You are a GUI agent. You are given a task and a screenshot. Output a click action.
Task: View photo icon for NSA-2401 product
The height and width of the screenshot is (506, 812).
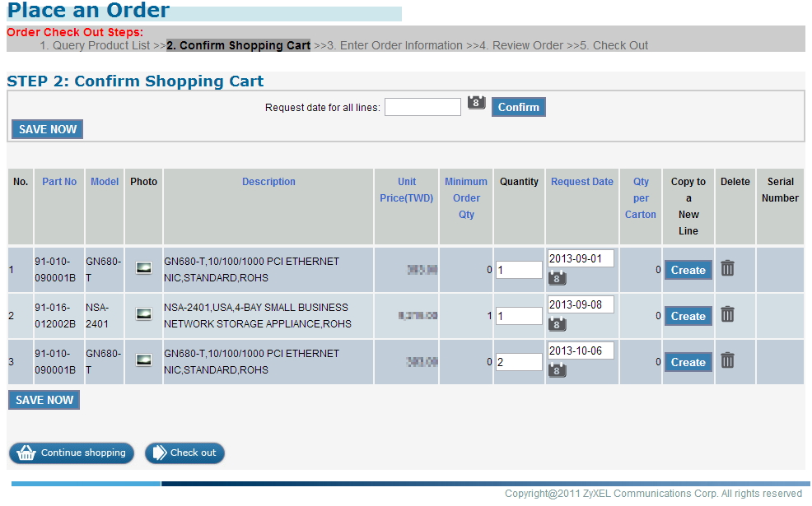click(x=143, y=314)
